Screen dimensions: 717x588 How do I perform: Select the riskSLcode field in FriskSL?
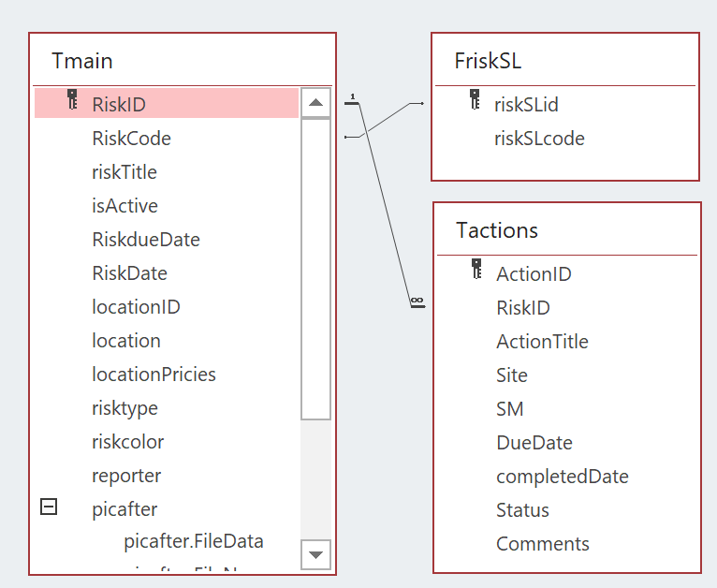click(539, 139)
